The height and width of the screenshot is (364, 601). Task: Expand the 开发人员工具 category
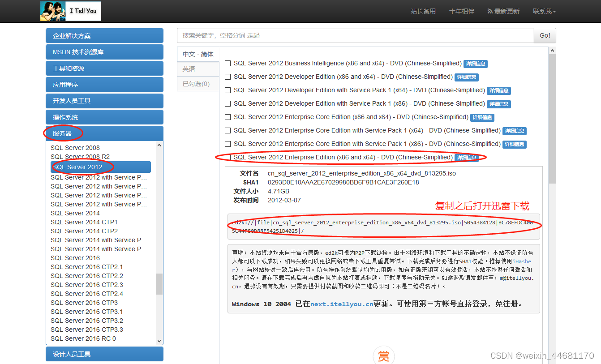(x=104, y=101)
